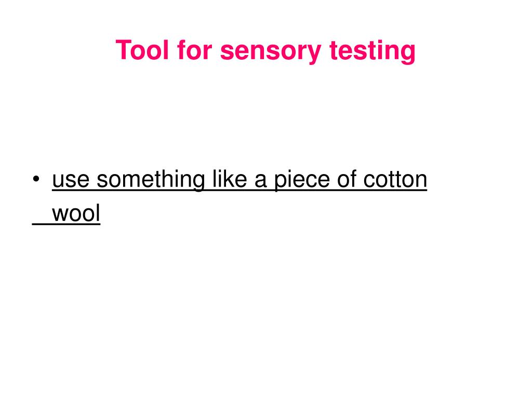Click the word 'for' in the pink title

(194, 50)
